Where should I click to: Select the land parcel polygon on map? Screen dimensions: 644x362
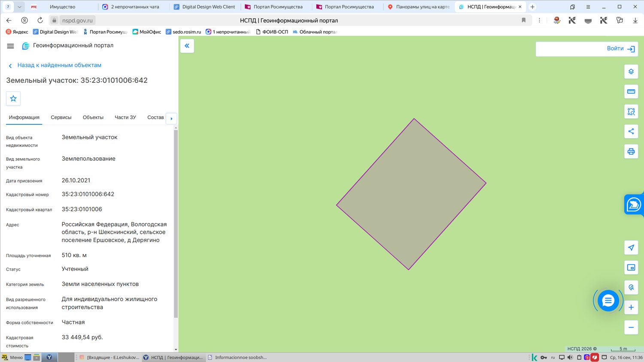(x=411, y=194)
